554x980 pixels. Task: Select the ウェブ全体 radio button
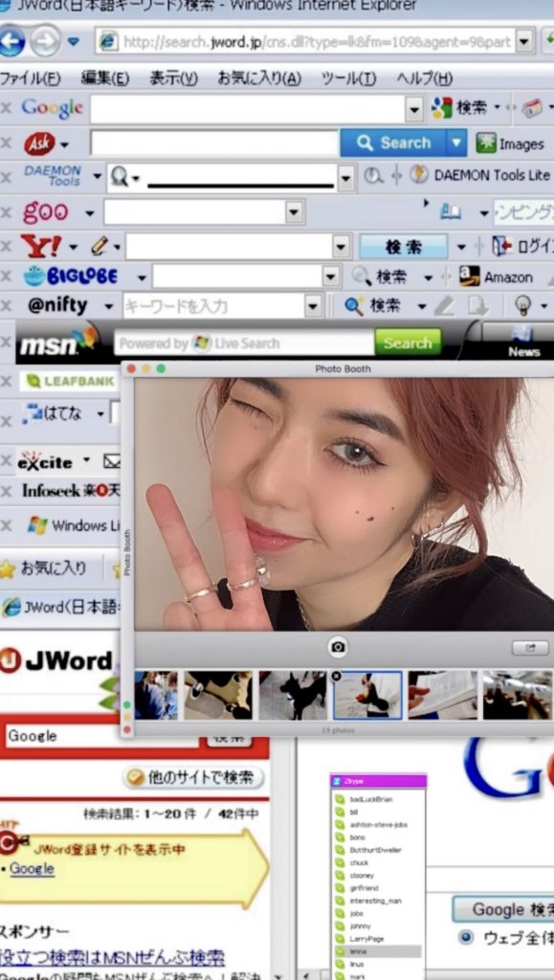click(465, 938)
